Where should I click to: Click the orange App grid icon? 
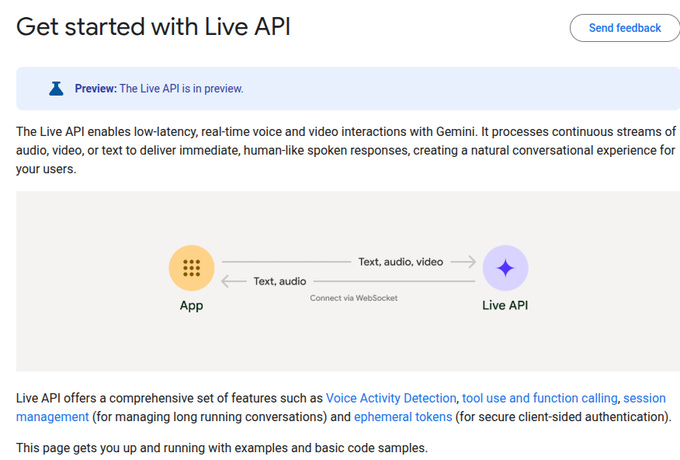[x=191, y=268]
